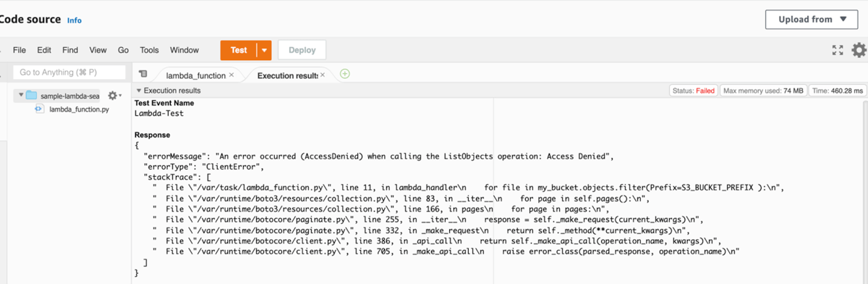The width and height of the screenshot is (868, 284).
Task: Open the View menu
Action: coord(98,50)
